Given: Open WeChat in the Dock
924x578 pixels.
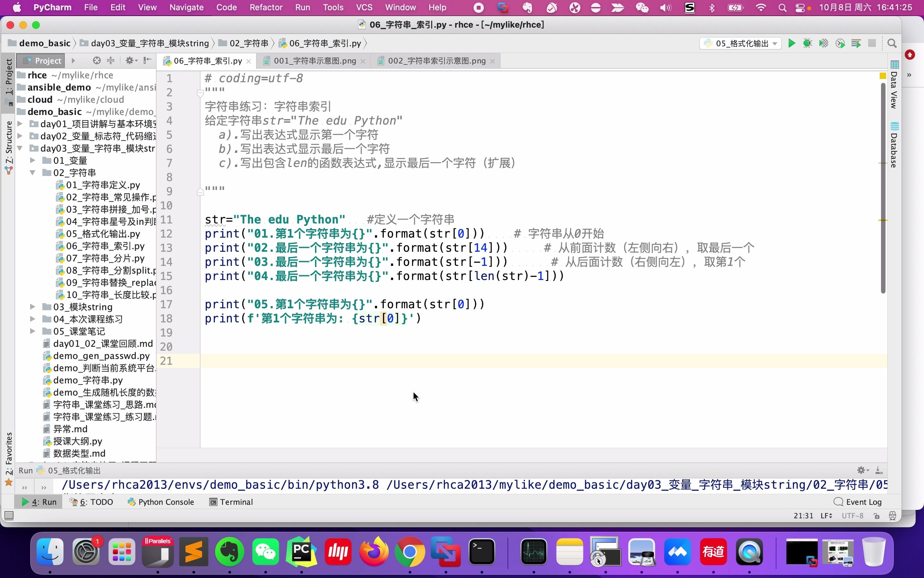Looking at the screenshot, I should [266, 552].
